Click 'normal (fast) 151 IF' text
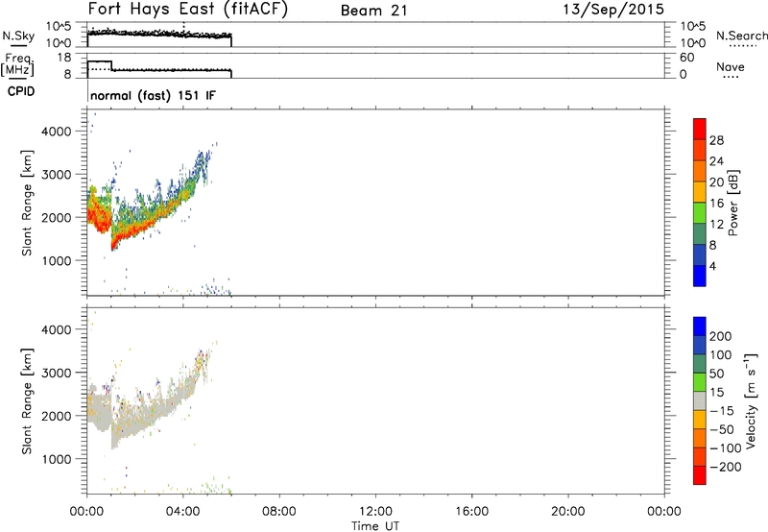Image resolution: width=768 pixels, height=532 pixels. pyautogui.click(x=153, y=95)
